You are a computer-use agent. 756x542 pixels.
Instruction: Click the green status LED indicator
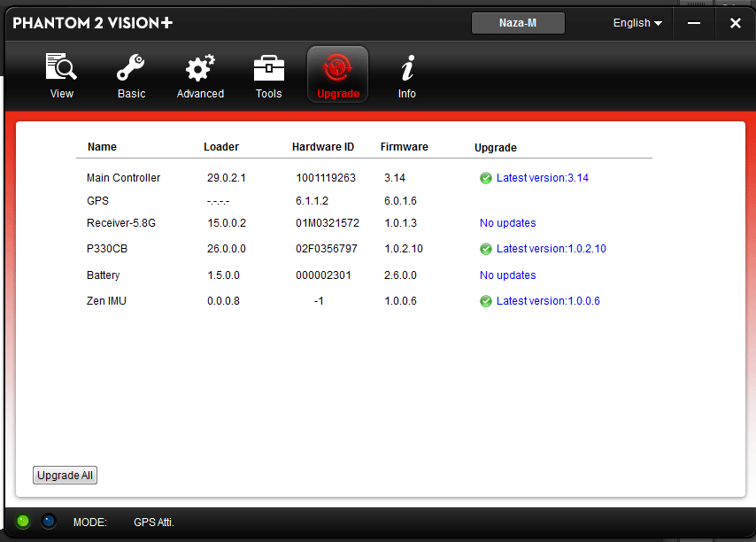(23, 522)
